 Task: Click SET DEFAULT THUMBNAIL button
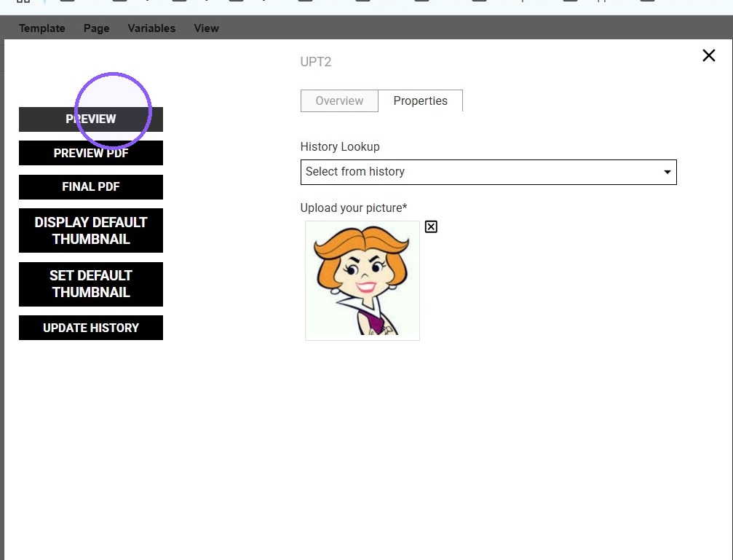click(91, 284)
